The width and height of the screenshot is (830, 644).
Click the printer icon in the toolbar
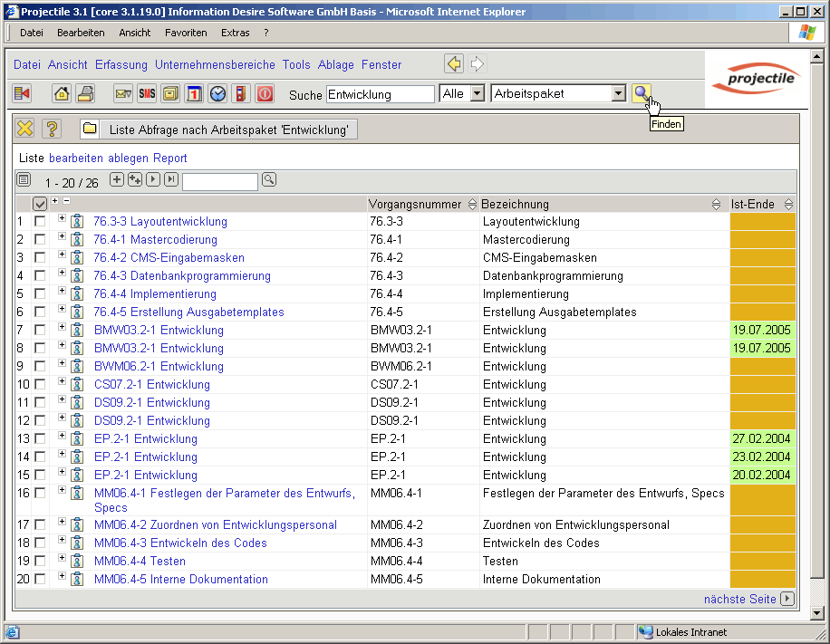85,93
